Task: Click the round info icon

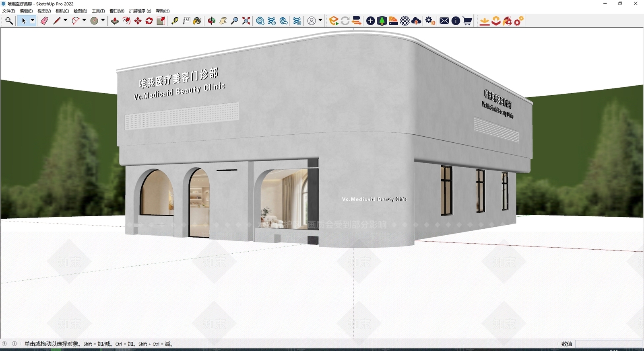Action: (456, 21)
